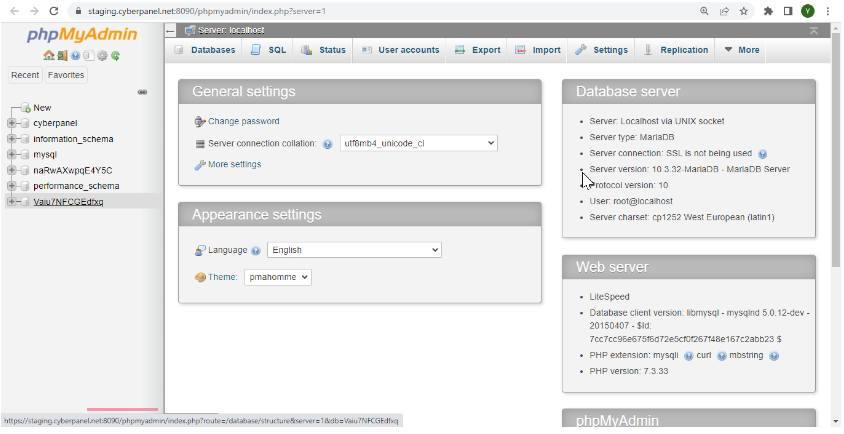Switch to the Status tab
This screenshot has height=434, width=844.
(323, 50)
